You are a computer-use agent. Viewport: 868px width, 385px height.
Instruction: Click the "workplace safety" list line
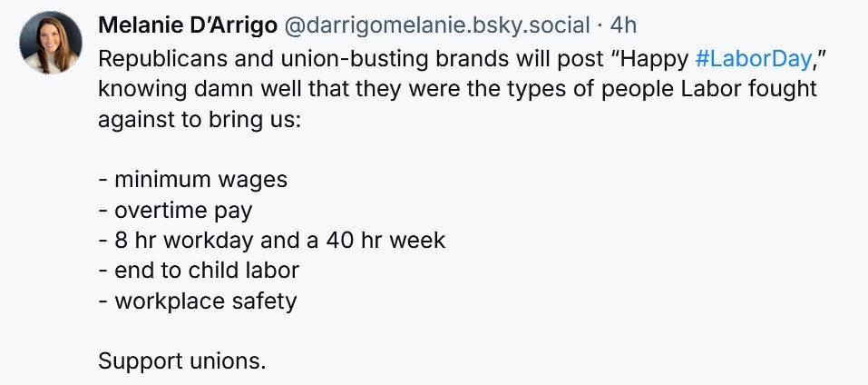197,301
